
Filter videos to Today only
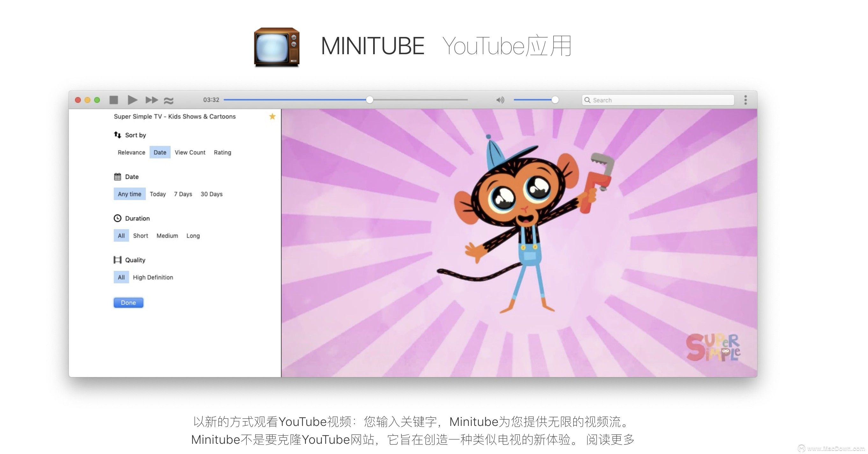157,194
